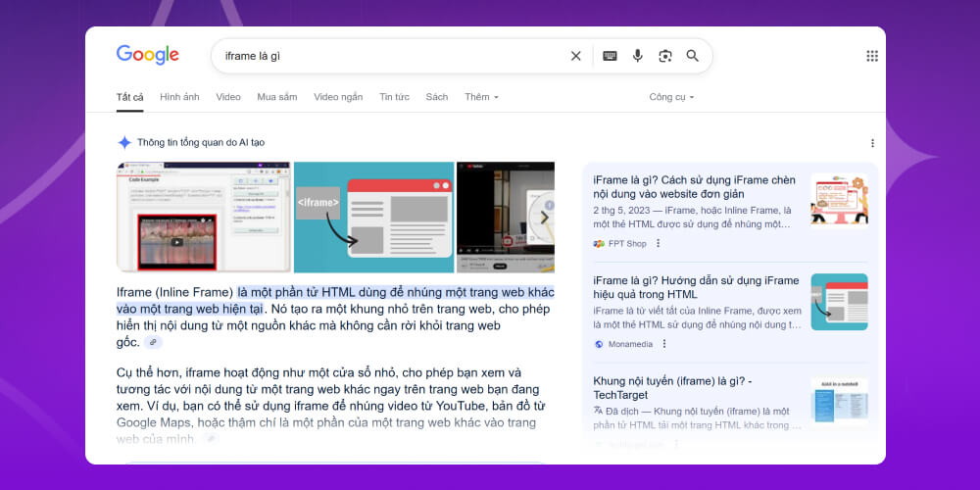980x490 pixels.
Task: Open the on-screen keyboard input tool
Action: point(610,56)
